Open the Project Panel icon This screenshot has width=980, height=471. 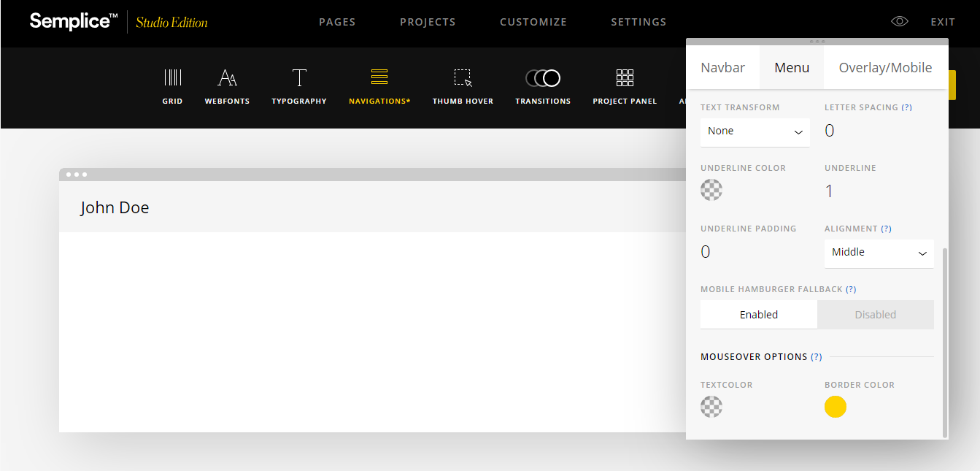(x=625, y=78)
